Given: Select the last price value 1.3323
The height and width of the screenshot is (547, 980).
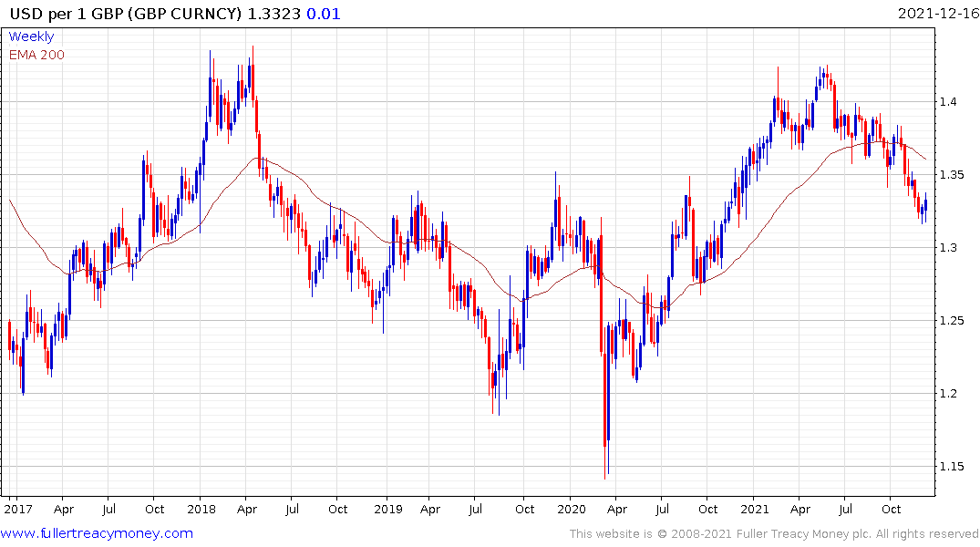Looking at the screenshot, I should point(273,14).
